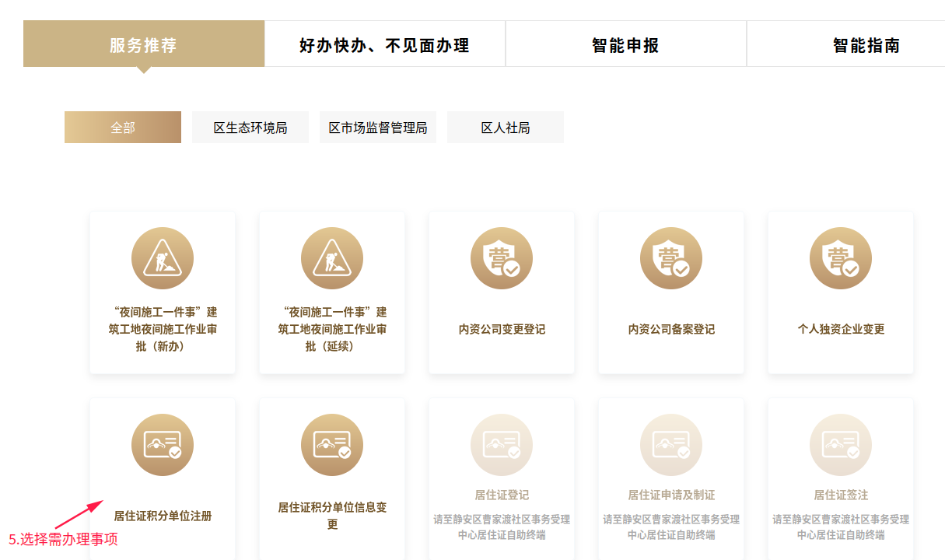
Task: Switch to the 服务推荐 tab
Action: click(144, 45)
